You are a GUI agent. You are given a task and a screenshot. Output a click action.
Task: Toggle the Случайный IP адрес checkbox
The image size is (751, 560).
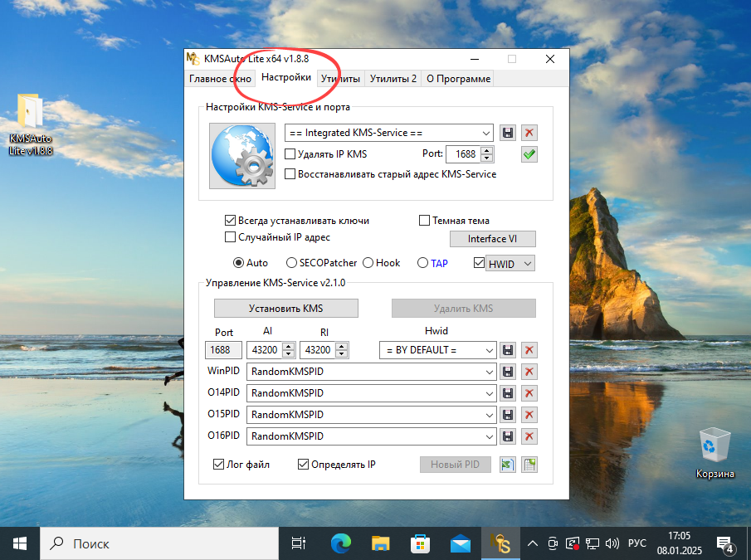pyautogui.click(x=231, y=237)
